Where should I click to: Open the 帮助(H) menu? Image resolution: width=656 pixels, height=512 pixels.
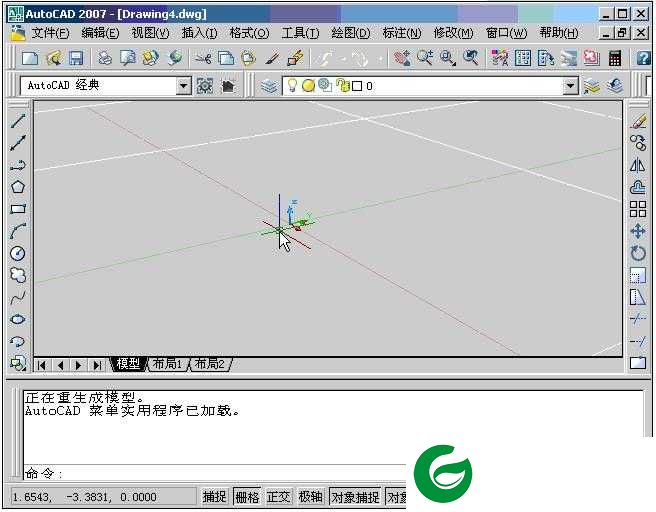pos(559,33)
